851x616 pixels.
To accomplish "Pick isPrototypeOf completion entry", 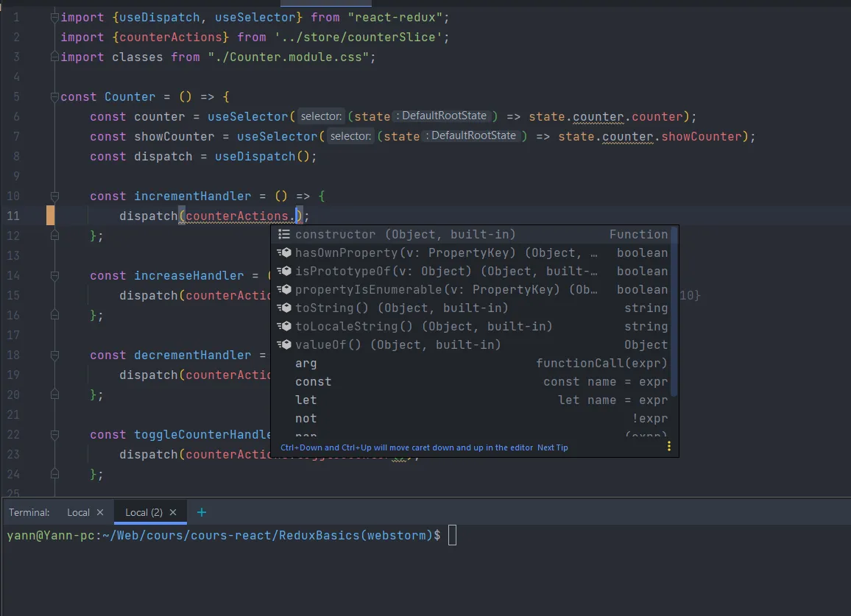I will 471,272.
